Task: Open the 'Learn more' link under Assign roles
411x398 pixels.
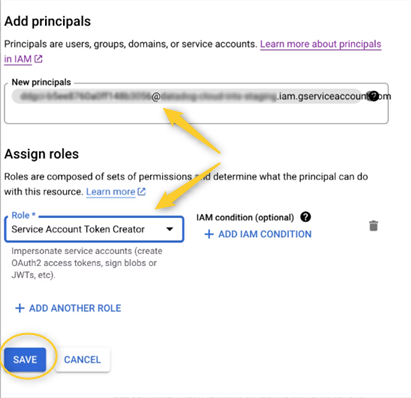Action: click(111, 192)
